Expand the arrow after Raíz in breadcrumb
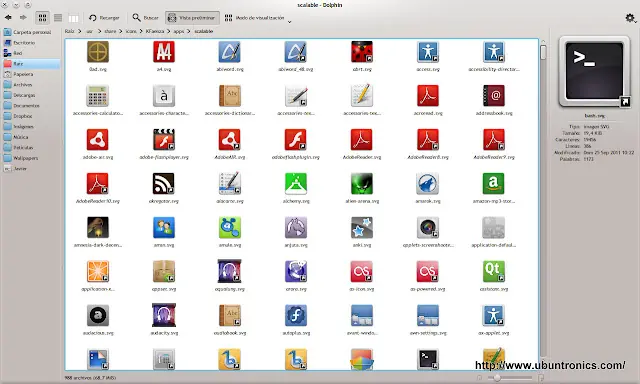 pos(80,31)
